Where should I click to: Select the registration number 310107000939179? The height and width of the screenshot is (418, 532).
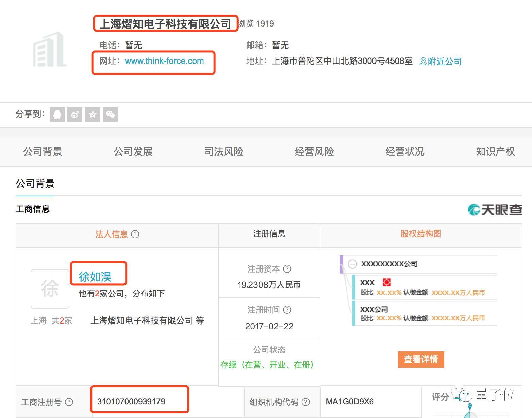pyautogui.click(x=131, y=402)
